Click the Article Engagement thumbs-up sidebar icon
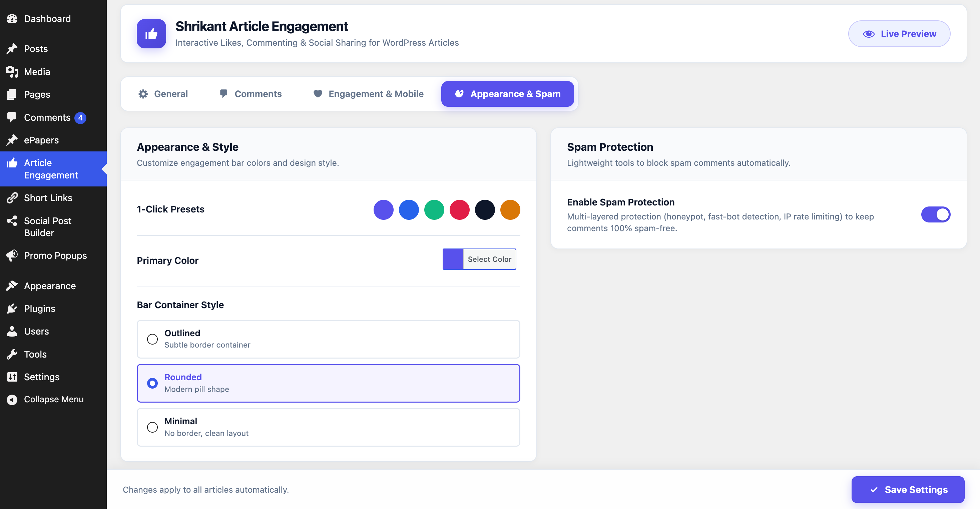 pyautogui.click(x=12, y=163)
